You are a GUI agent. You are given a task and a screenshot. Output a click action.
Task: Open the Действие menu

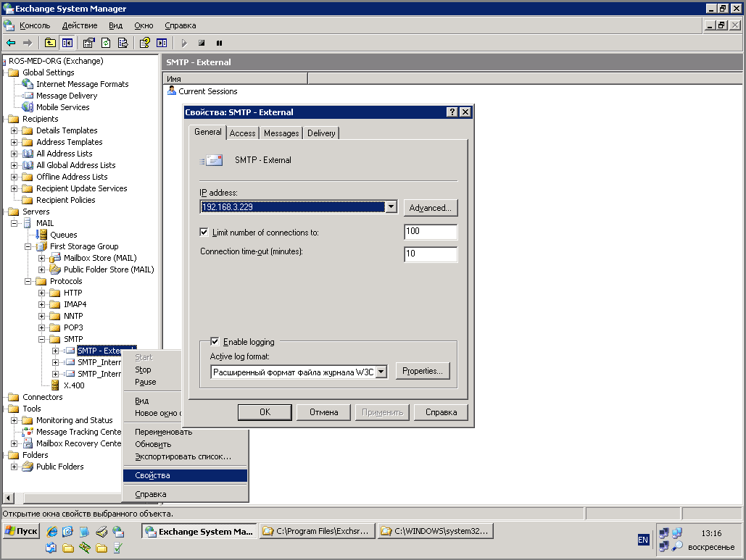pyautogui.click(x=80, y=25)
